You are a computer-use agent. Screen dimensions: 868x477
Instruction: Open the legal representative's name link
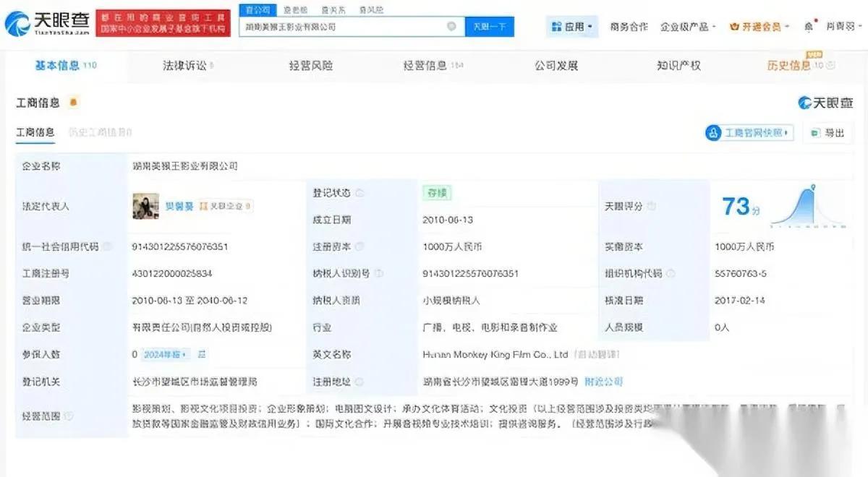(x=179, y=206)
